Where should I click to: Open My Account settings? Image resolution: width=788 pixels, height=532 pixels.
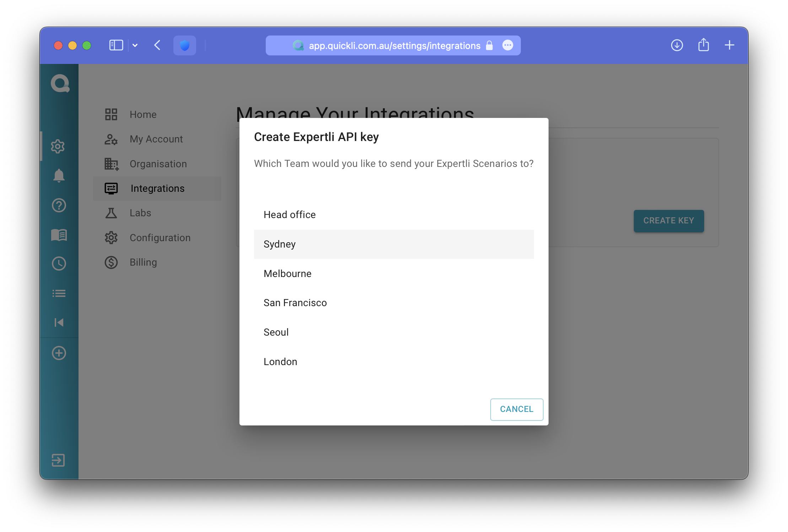[156, 139]
